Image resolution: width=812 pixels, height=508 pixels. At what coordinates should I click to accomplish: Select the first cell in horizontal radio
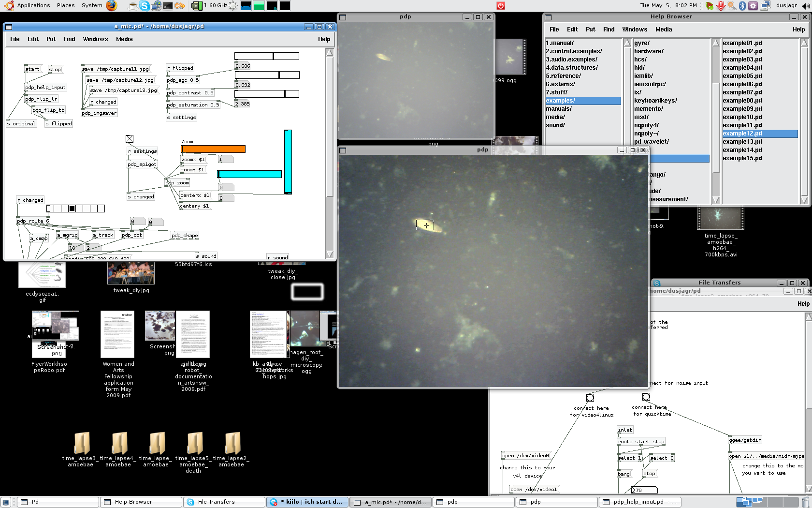tap(50, 209)
